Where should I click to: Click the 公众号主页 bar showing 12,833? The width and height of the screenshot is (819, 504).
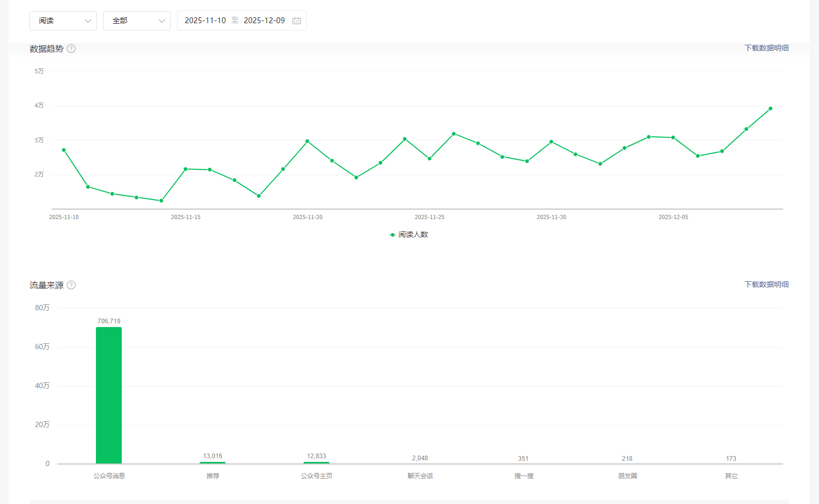[x=316, y=462]
